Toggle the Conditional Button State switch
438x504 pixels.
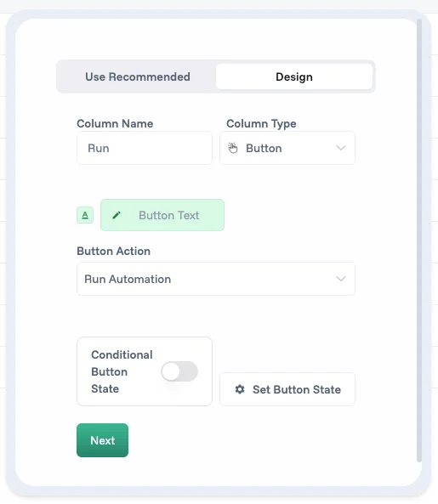pos(179,371)
